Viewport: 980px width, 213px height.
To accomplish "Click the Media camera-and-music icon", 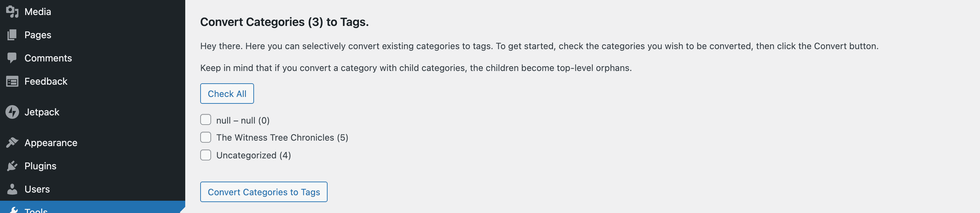I will (12, 12).
